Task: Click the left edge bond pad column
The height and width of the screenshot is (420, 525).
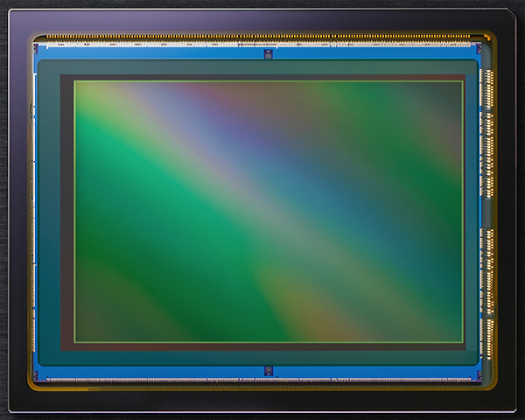Action: tap(35, 210)
